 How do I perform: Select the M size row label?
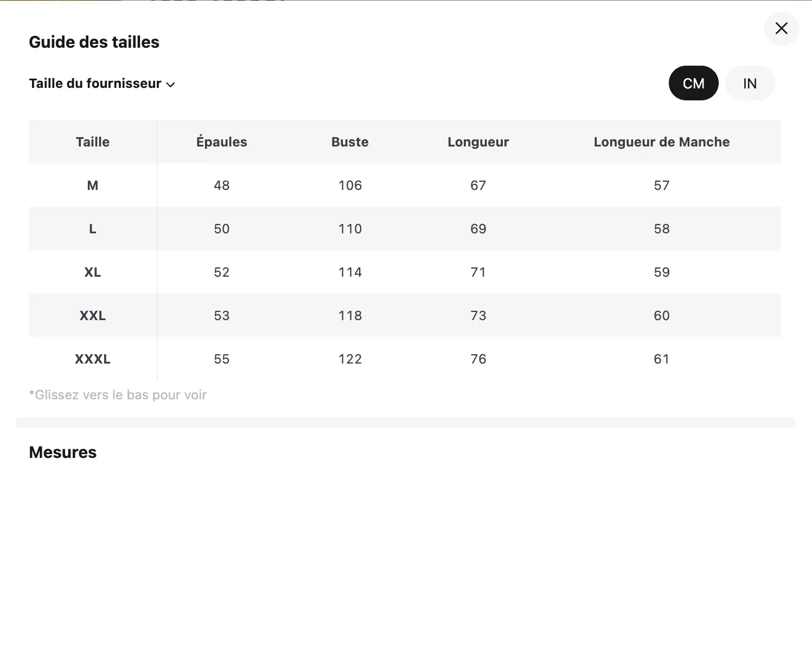pyautogui.click(x=93, y=186)
